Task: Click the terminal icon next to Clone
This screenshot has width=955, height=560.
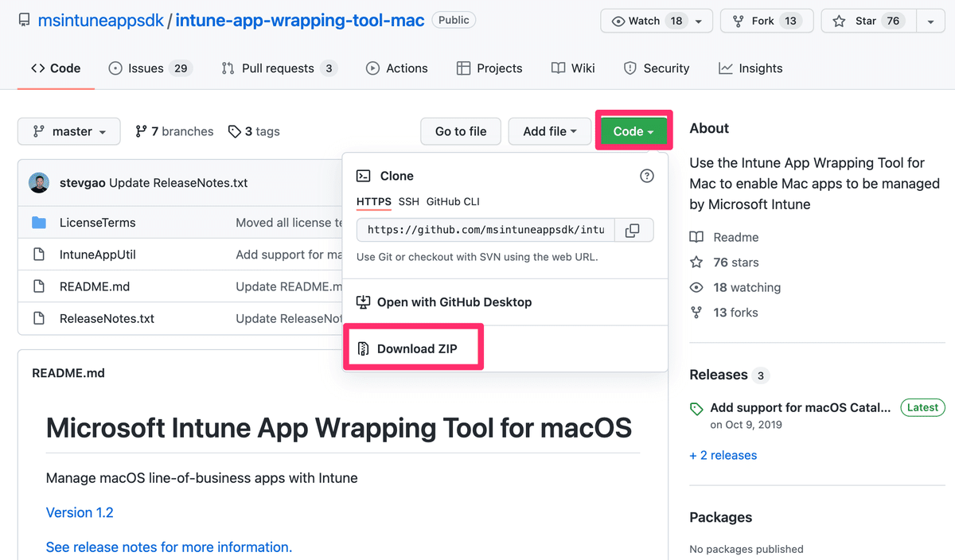Action: (x=364, y=176)
